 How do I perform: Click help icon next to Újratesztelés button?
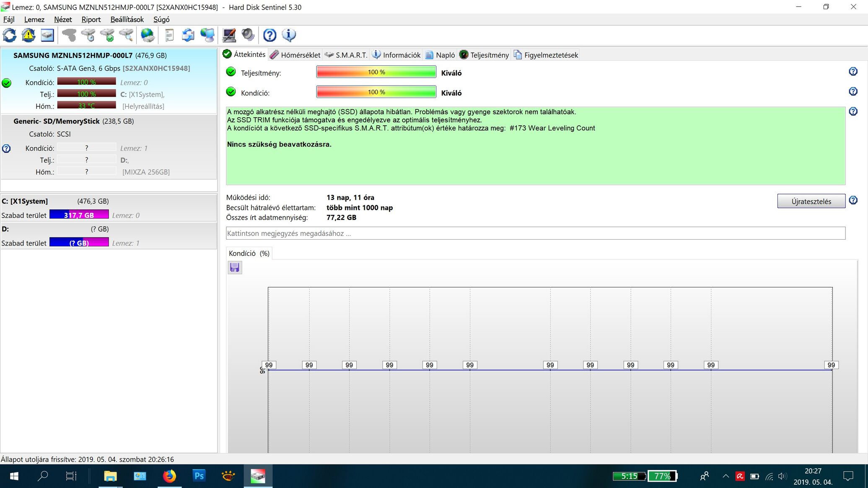click(853, 200)
